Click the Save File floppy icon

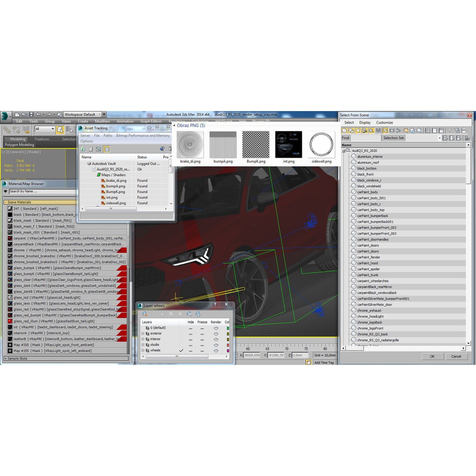point(31,115)
